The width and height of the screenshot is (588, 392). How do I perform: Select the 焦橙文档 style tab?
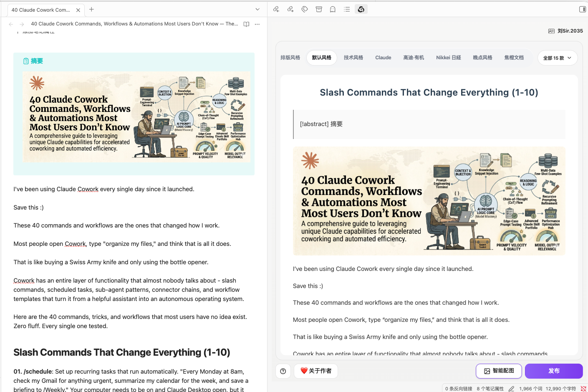pyautogui.click(x=514, y=58)
